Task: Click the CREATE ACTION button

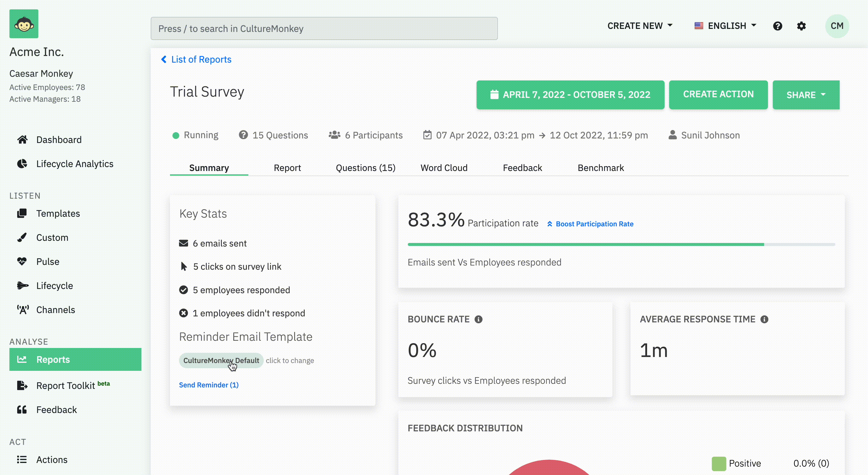Action: tap(718, 94)
